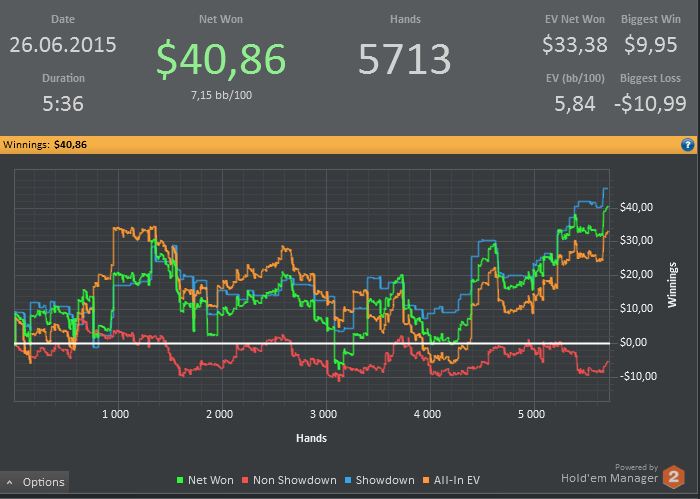Click the $30,00 y-axis label
Screen dimensions: 700x499
[x=636, y=241]
